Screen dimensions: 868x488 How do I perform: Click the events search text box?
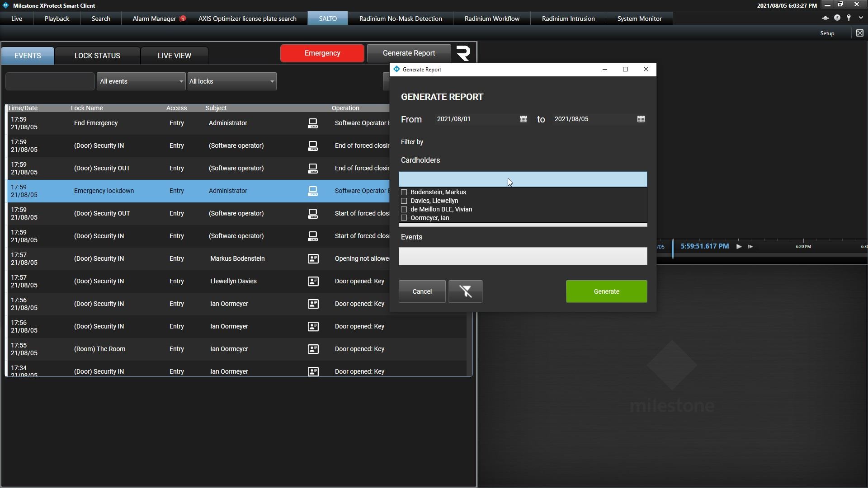[x=50, y=81]
